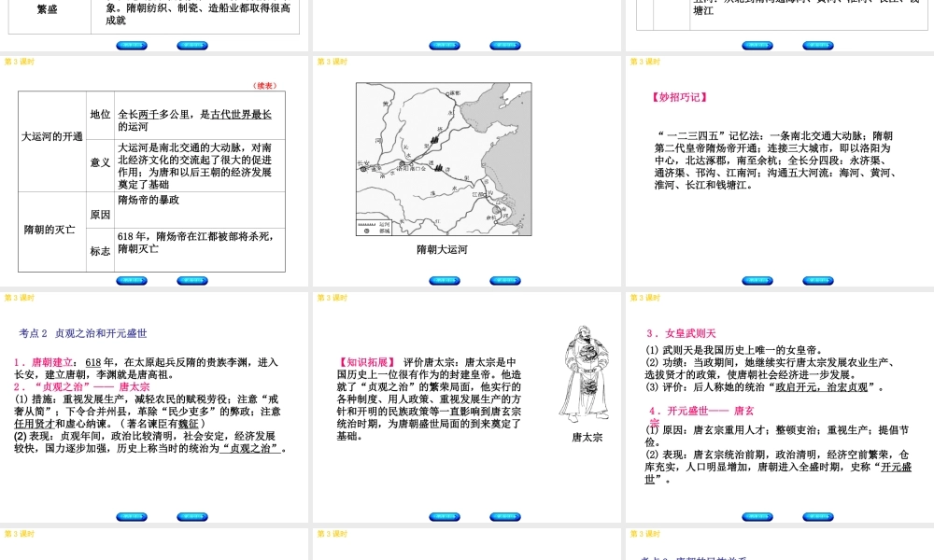Click left blue button under the 塘江 slide
The width and height of the screenshot is (934, 560).
757,46
